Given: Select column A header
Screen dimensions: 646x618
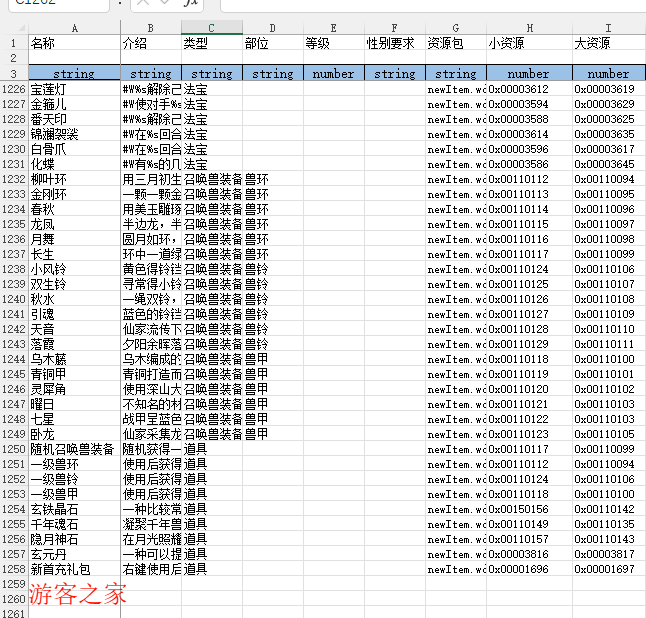Looking at the screenshot, I should (74, 27).
